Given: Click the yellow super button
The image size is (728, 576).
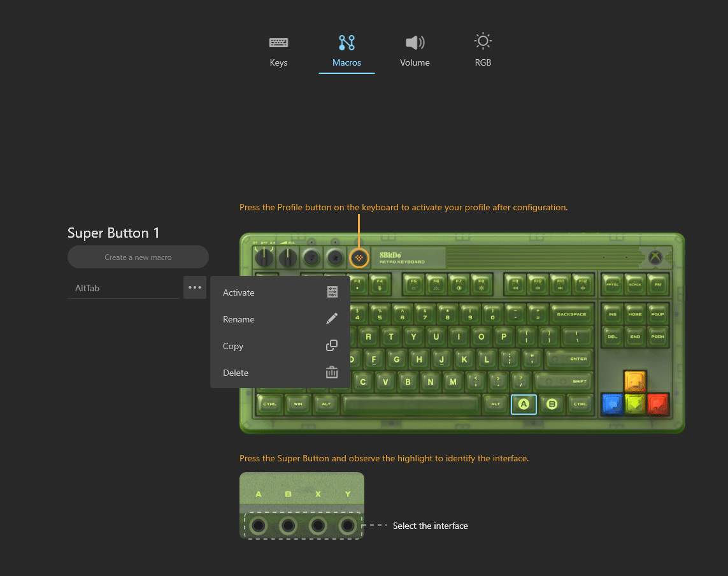Looking at the screenshot, I should pos(635,382).
